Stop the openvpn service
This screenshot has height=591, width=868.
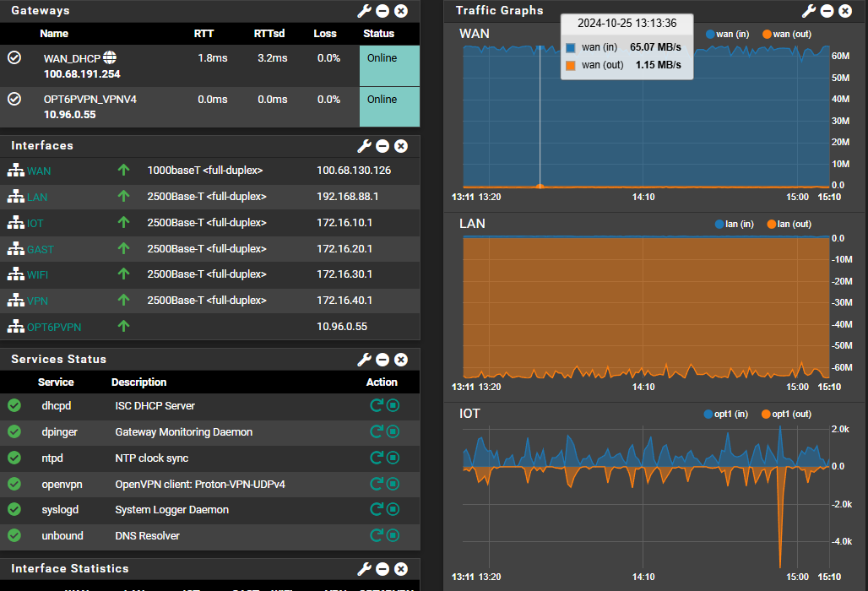pos(393,485)
